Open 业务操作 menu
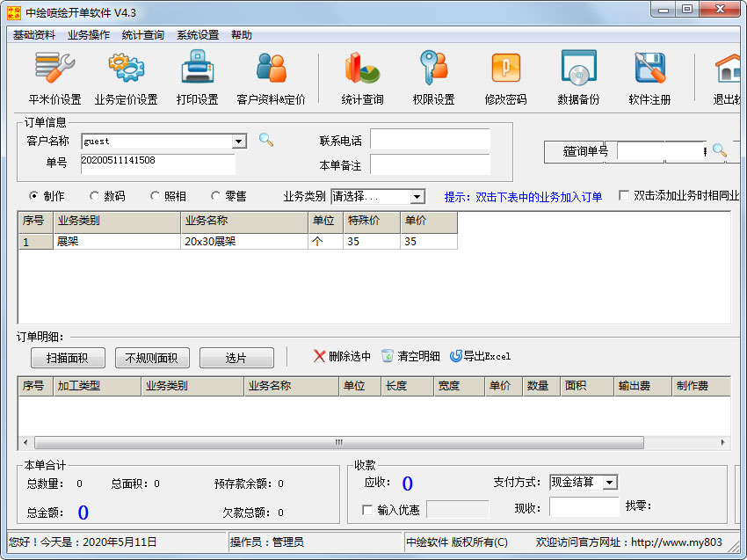 click(89, 35)
